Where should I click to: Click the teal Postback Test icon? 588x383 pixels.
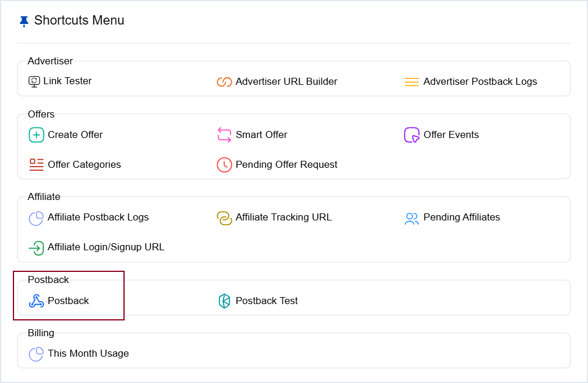pos(224,301)
